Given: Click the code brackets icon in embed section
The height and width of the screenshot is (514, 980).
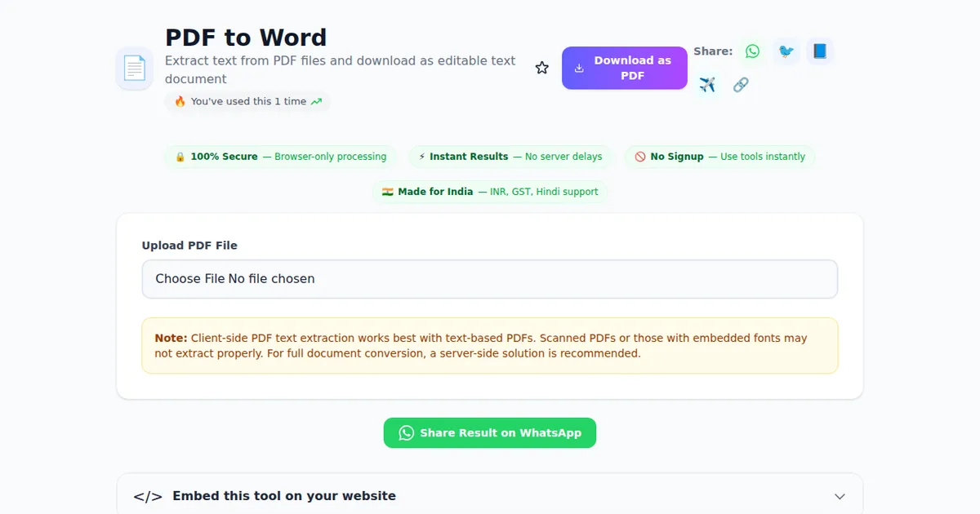Looking at the screenshot, I should pos(148,496).
